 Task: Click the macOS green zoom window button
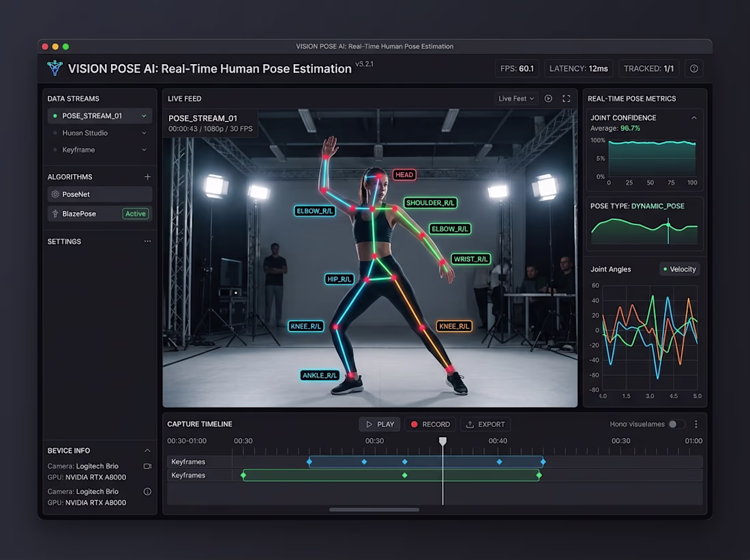tap(66, 46)
